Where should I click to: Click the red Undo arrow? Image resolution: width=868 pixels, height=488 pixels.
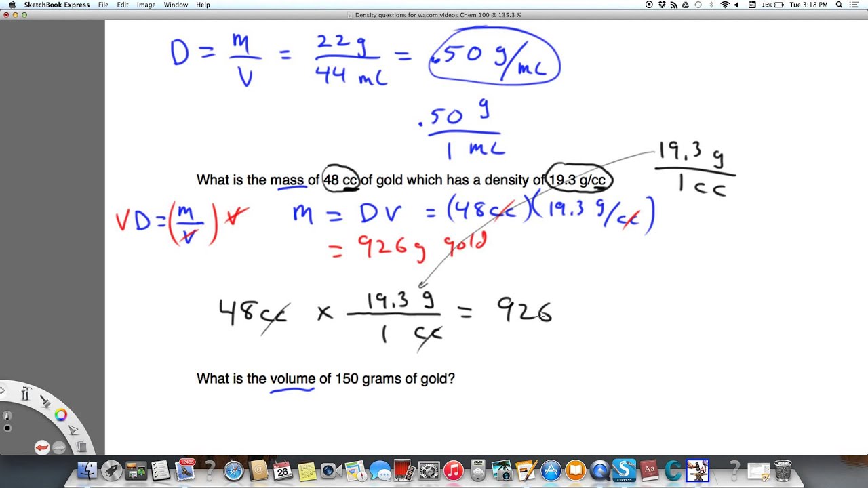pyautogui.click(x=42, y=447)
